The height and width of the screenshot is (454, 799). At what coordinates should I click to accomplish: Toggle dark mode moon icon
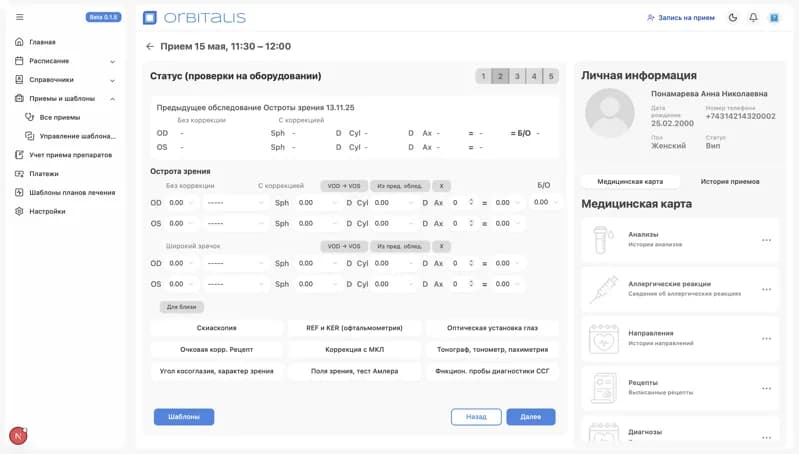(x=733, y=18)
